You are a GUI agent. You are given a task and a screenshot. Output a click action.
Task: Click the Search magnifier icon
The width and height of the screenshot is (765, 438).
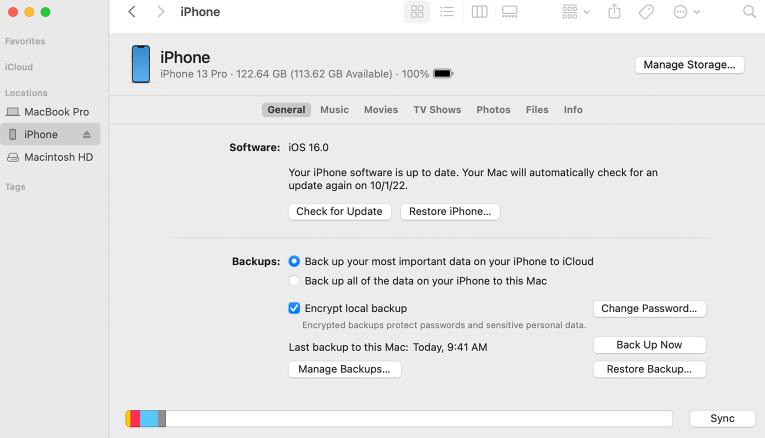[749, 12]
